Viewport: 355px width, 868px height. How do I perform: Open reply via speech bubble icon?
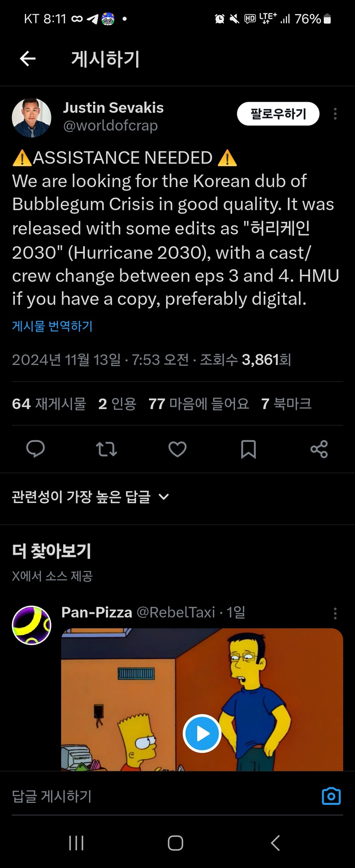[x=35, y=449]
